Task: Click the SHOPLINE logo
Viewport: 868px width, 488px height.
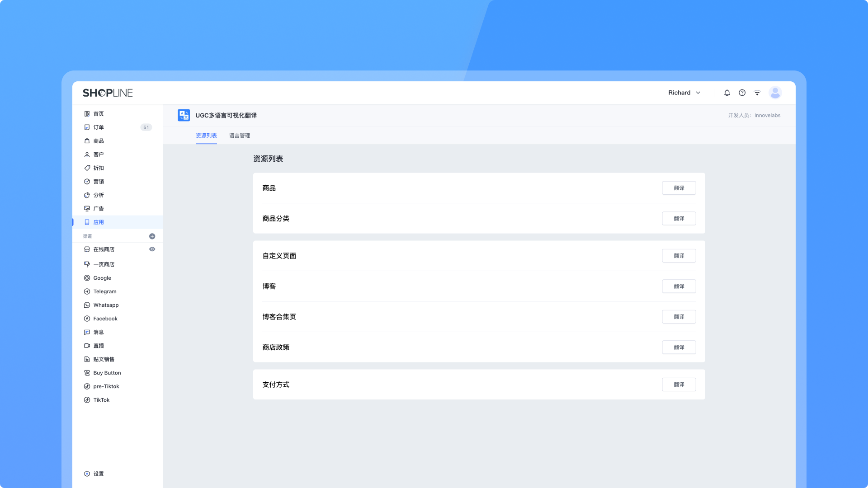Action: [108, 93]
